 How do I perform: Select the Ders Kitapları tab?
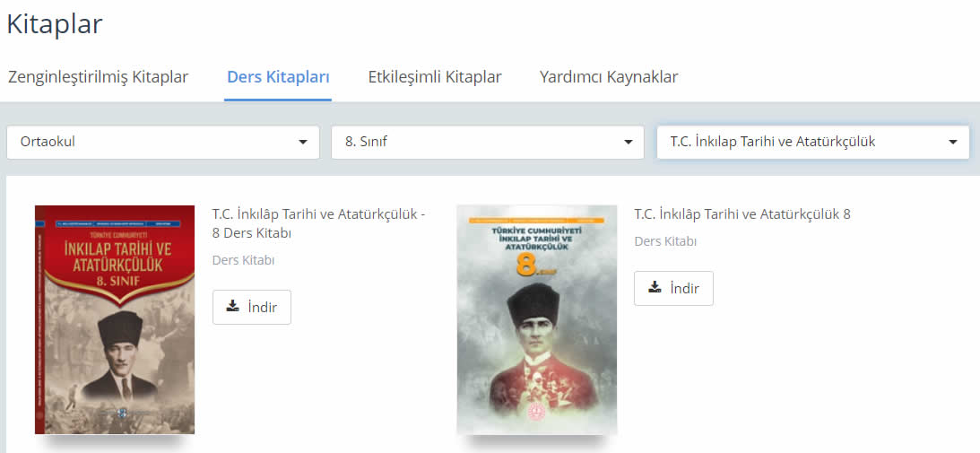[x=278, y=77]
